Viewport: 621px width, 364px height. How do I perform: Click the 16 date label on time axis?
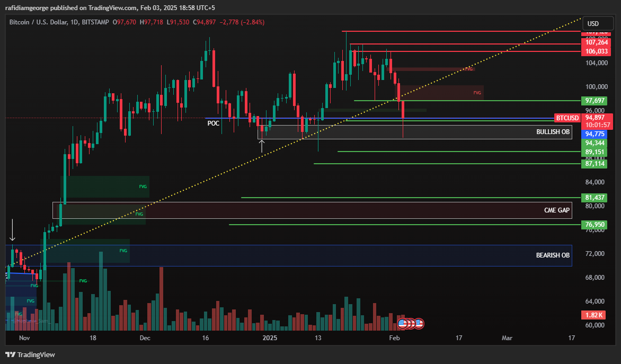click(x=205, y=338)
